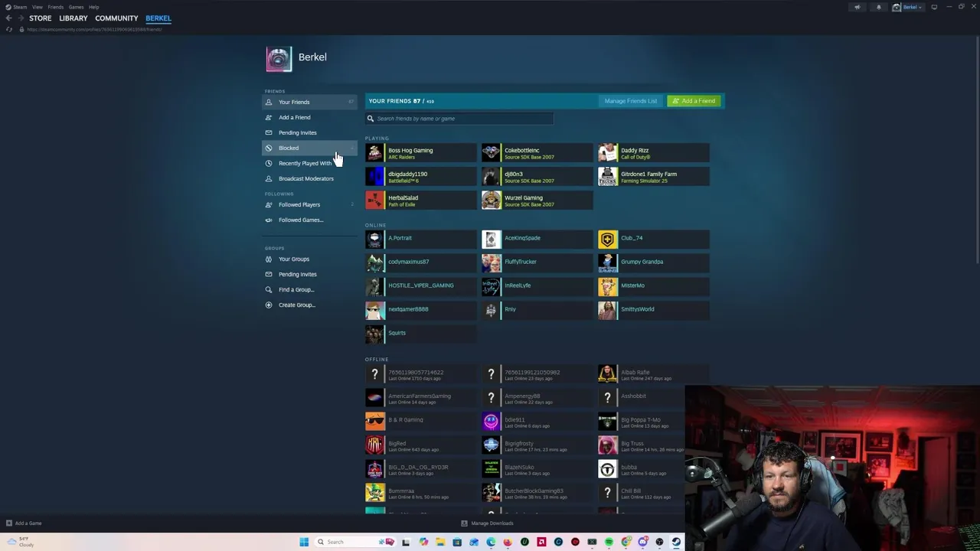Image resolution: width=980 pixels, height=551 pixels.
Task: Open the Help menu
Action: tap(93, 7)
